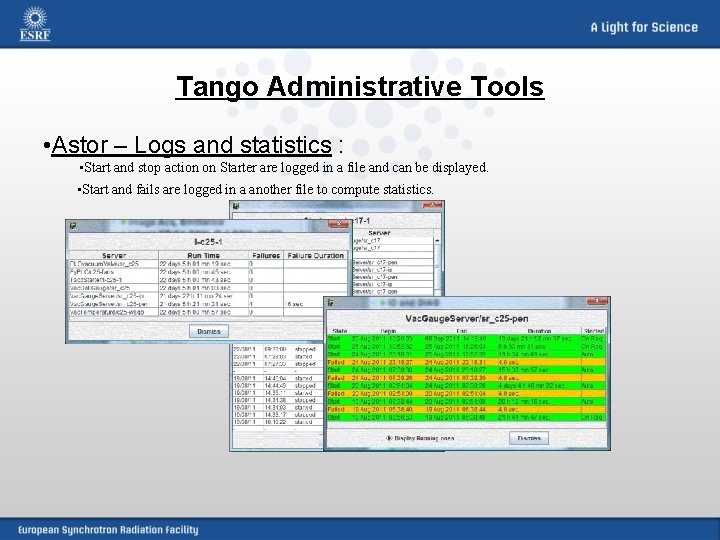Dismiss the VacGaugeServer/sr_c25-pen window
Image resolution: width=720 pixels, height=540 pixels.
point(529,438)
